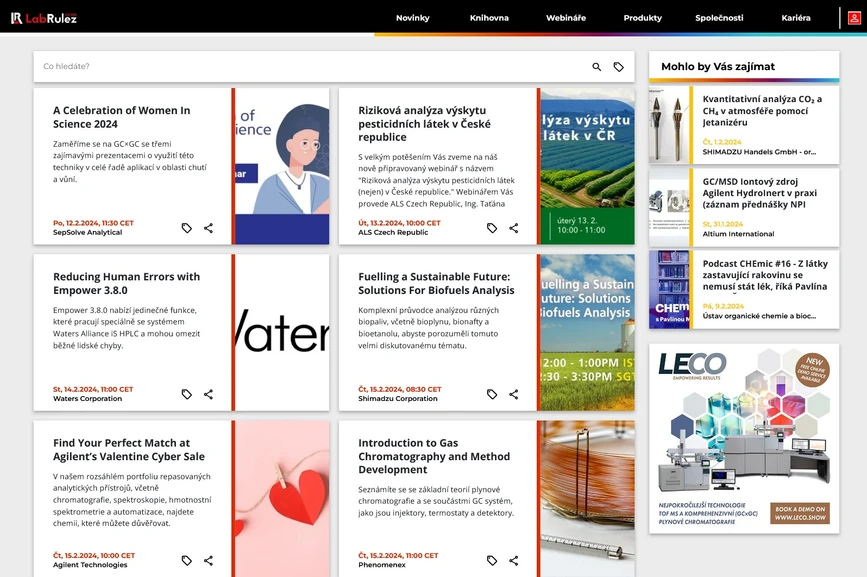Click the tag icon inside the search bar

pos(618,65)
